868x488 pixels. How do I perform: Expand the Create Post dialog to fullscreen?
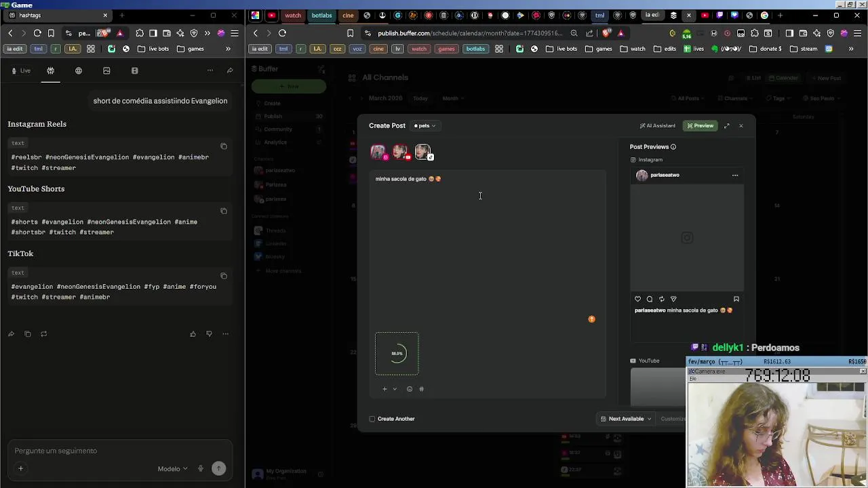[726, 125]
